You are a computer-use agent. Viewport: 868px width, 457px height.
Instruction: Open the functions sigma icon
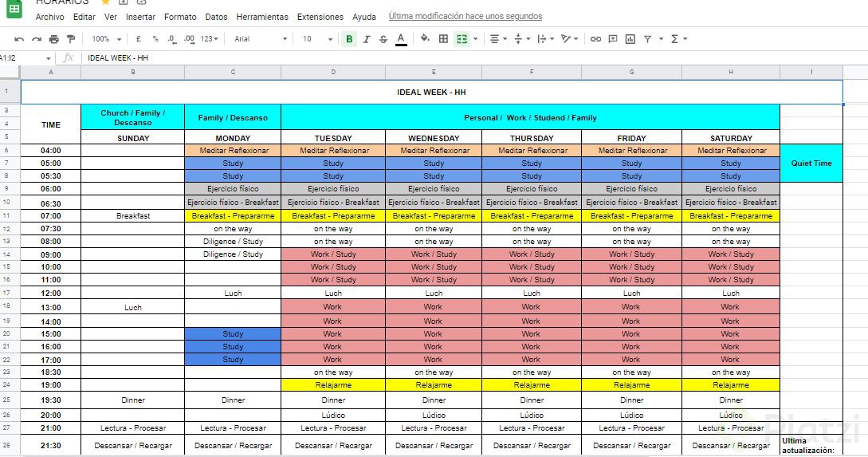(674, 39)
